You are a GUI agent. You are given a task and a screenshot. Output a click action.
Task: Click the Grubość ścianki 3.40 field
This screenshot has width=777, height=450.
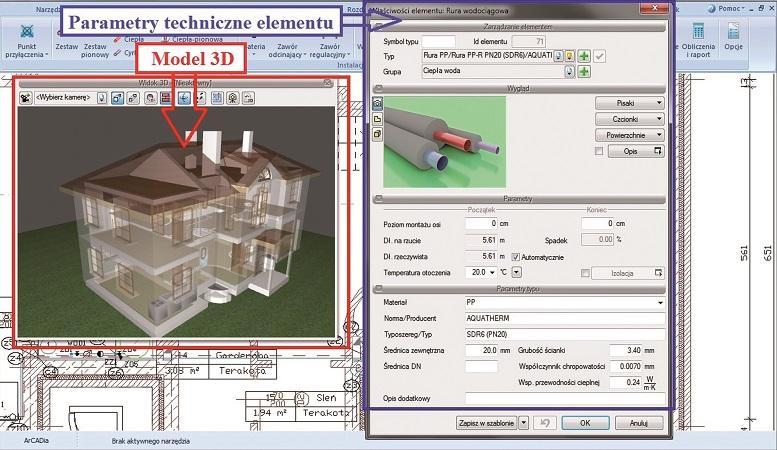pyautogui.click(x=626, y=350)
